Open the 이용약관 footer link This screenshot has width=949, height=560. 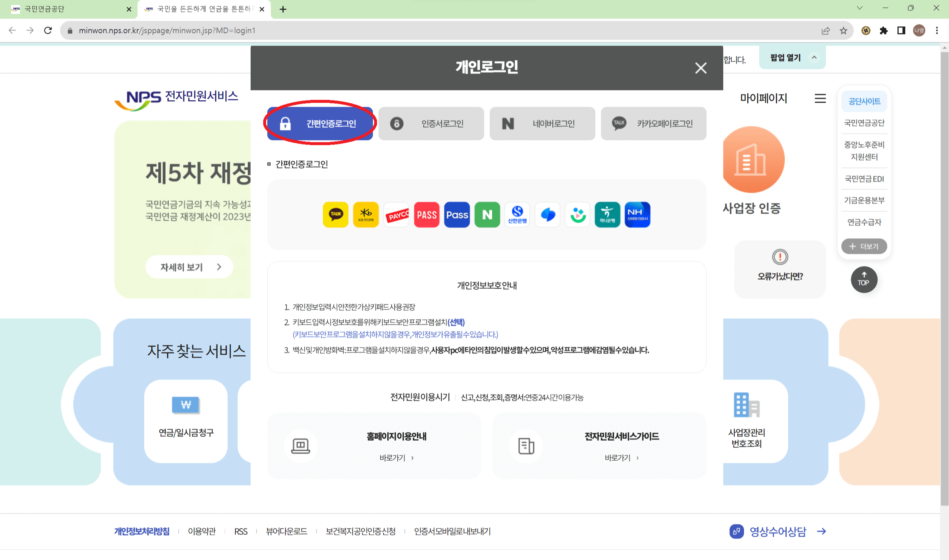(x=202, y=531)
